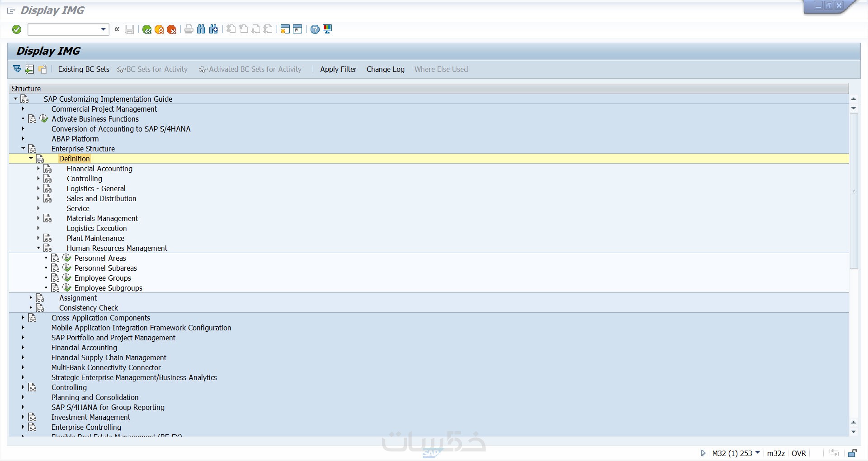Select the Service tree row
The height and width of the screenshot is (461, 868).
tap(78, 208)
